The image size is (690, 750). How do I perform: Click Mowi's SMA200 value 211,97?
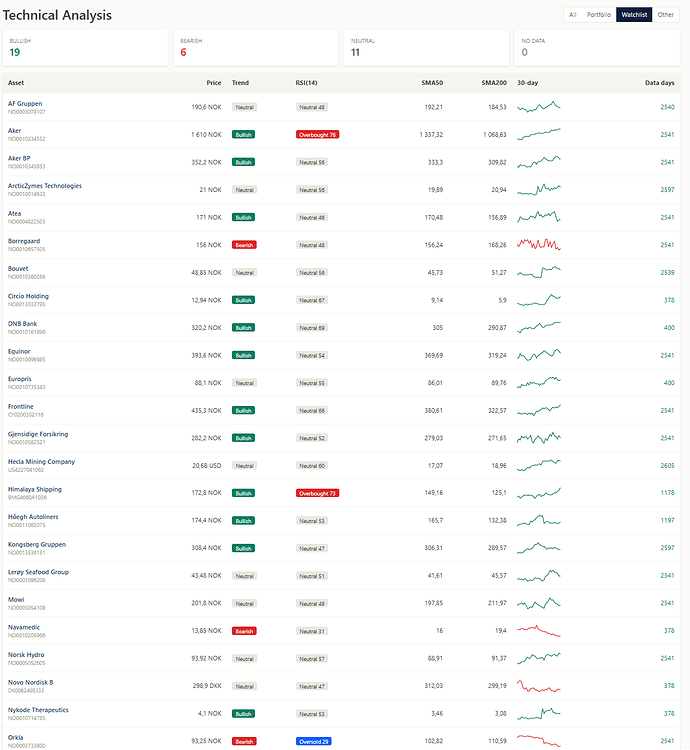[x=497, y=604]
